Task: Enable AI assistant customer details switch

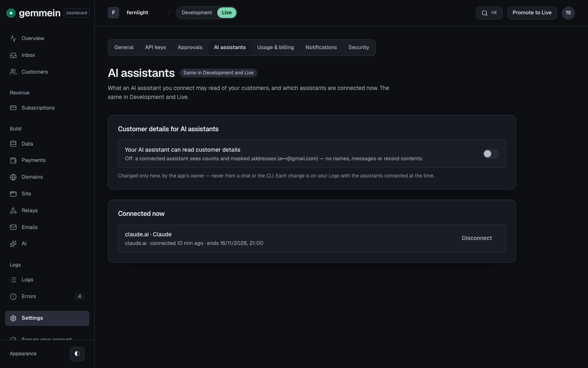Action: click(491, 154)
